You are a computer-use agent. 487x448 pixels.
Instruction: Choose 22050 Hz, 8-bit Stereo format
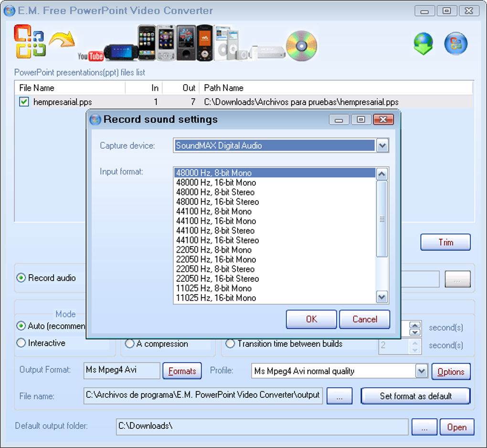pyautogui.click(x=275, y=269)
